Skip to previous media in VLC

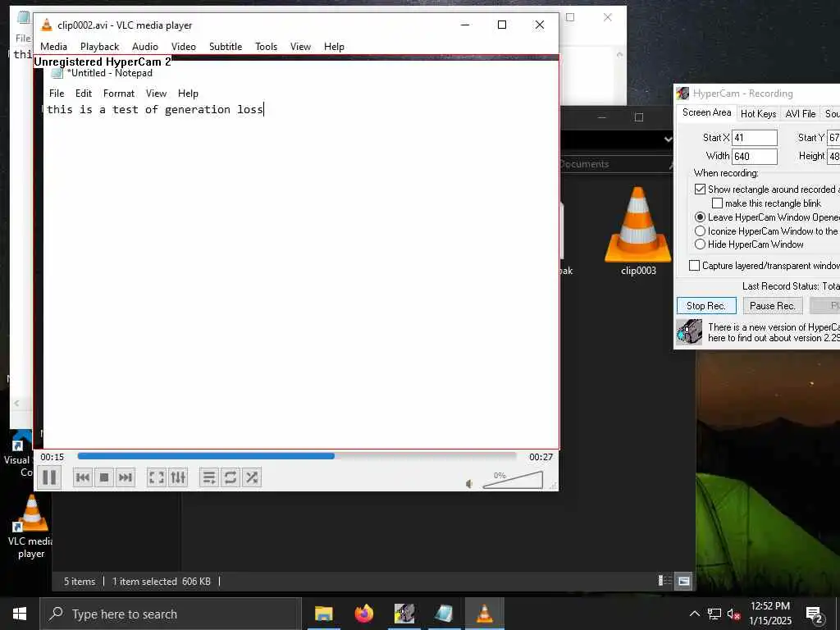point(83,477)
